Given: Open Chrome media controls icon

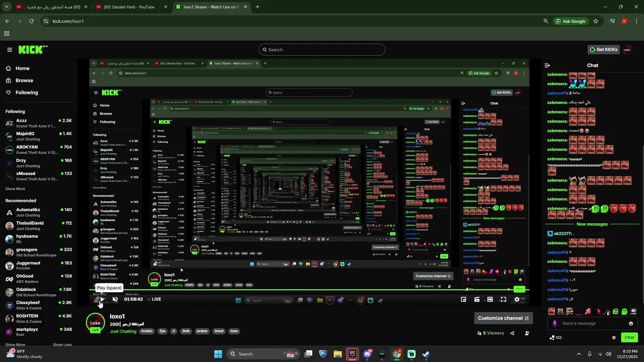Looking at the screenshot, I should [x=612, y=21].
